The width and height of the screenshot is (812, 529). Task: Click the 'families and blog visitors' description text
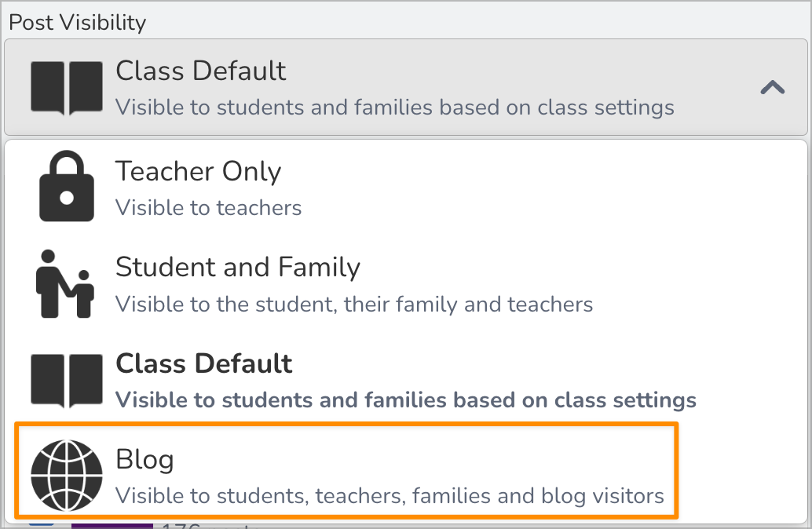[390, 496]
